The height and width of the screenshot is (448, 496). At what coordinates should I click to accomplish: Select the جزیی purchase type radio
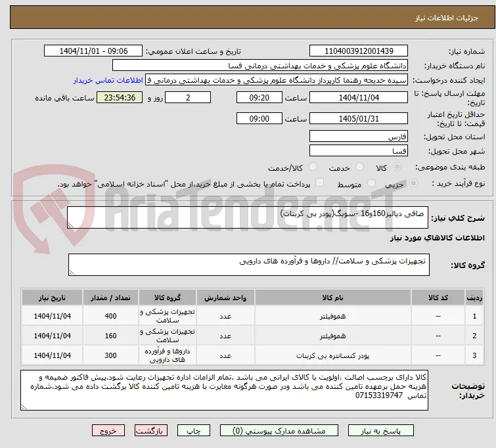tap(413, 183)
